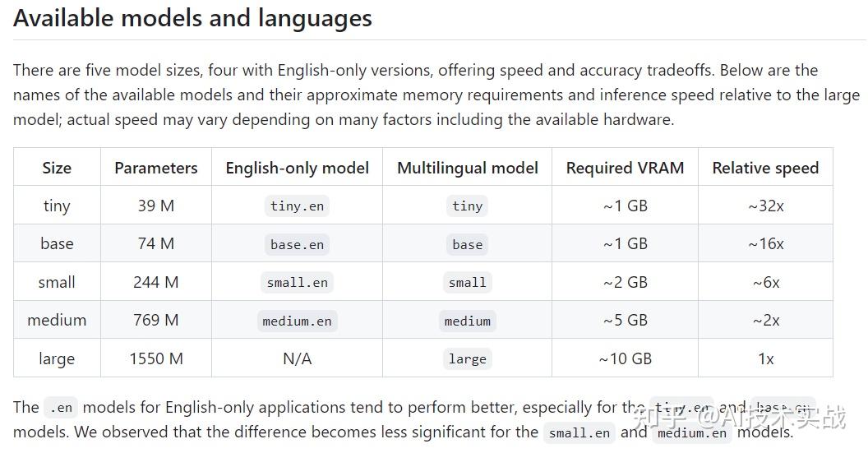868x453 pixels.
Task: Select the base.en code label in the table
Action: pyautogui.click(x=297, y=244)
